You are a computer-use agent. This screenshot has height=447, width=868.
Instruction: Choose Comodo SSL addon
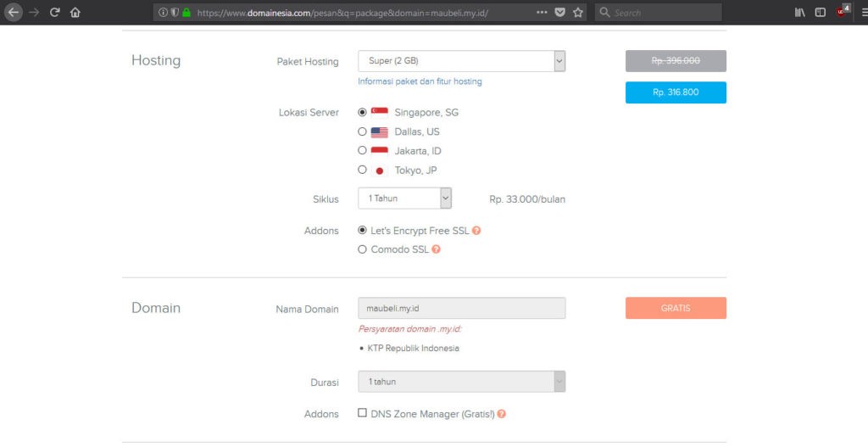tap(362, 249)
